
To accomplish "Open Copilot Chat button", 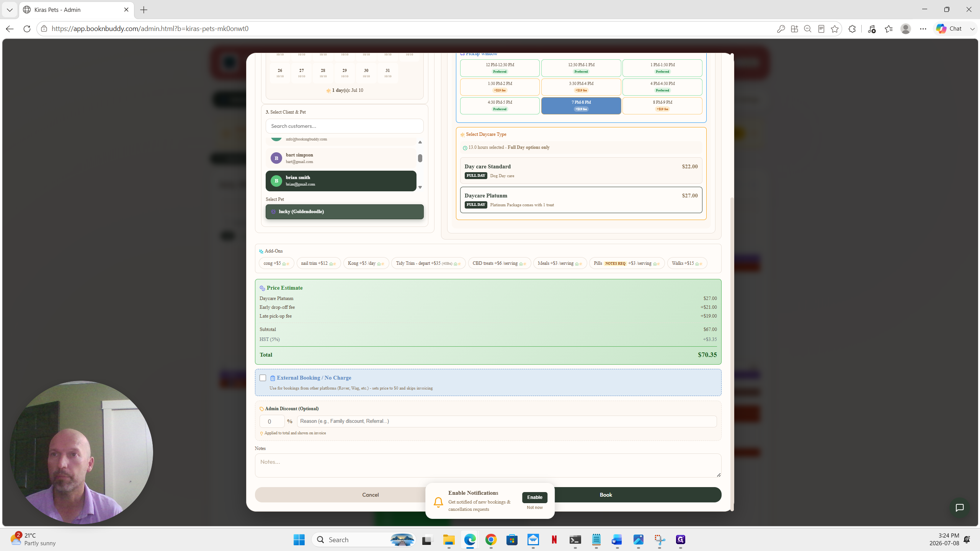I will tap(950, 29).
